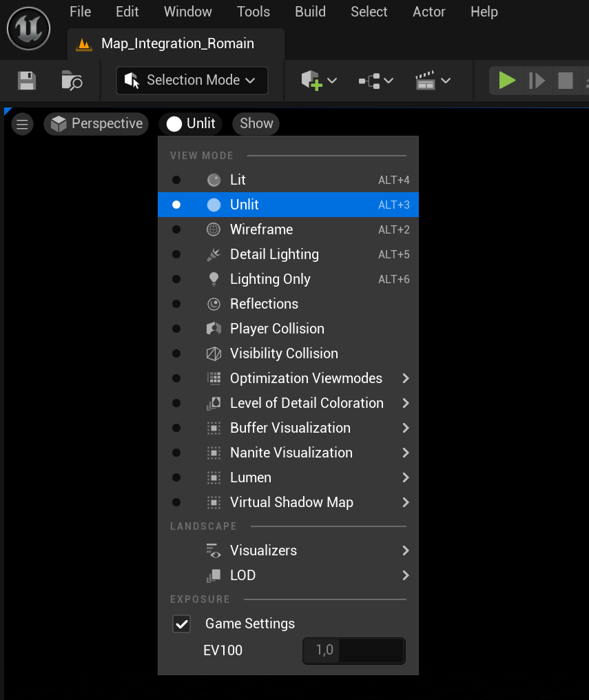Click the Reflections icon
The image size is (589, 700).
pyautogui.click(x=214, y=304)
